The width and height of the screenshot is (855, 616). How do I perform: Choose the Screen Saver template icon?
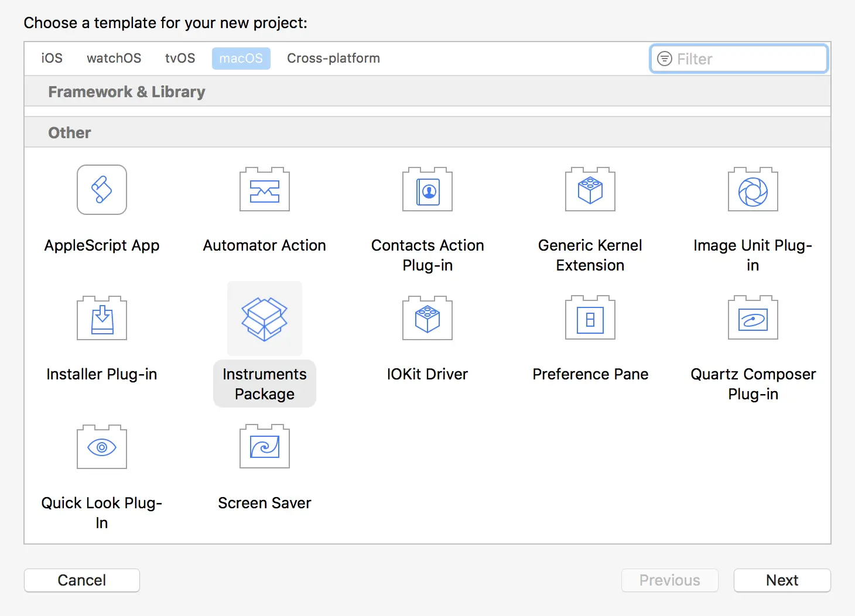click(x=265, y=447)
